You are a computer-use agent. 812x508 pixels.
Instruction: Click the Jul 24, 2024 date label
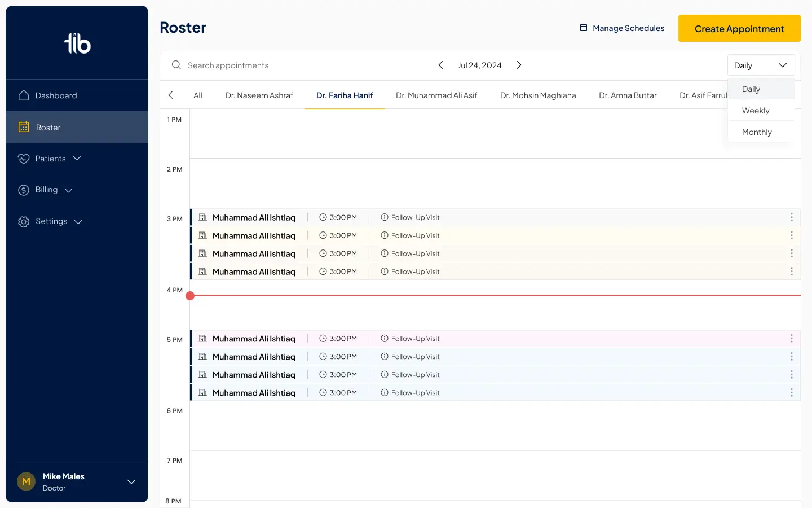click(480, 65)
